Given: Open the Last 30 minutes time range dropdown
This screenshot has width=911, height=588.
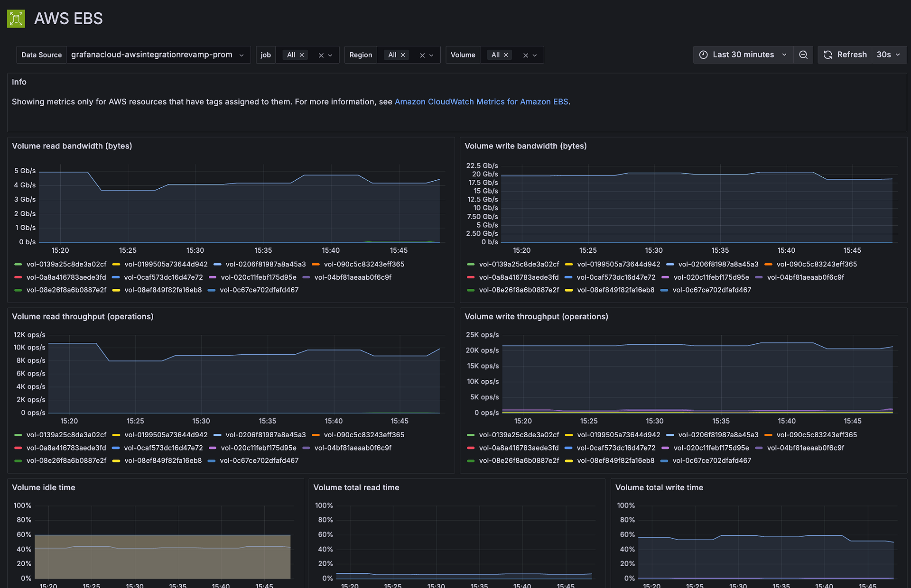Looking at the screenshot, I should (x=743, y=55).
